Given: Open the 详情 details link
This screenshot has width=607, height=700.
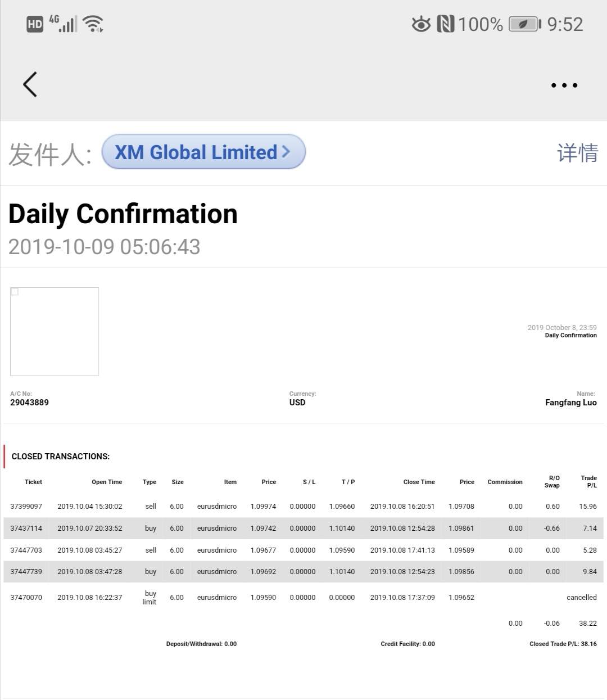Looking at the screenshot, I should 577,153.
